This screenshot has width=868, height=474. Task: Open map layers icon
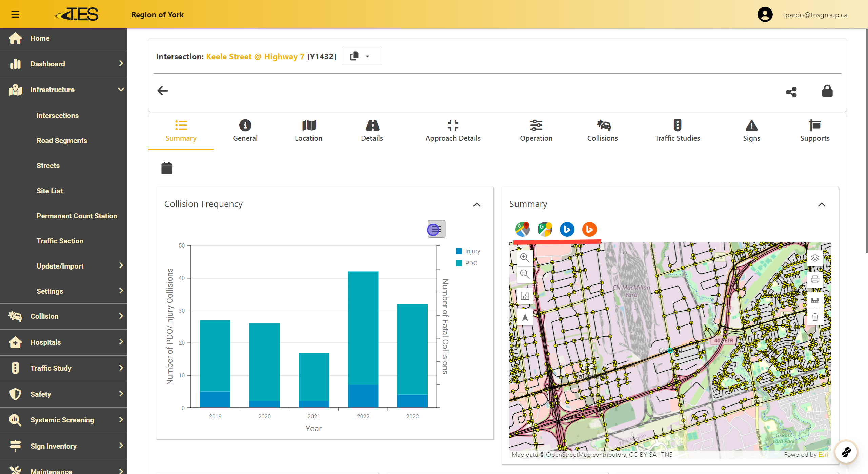coord(815,258)
